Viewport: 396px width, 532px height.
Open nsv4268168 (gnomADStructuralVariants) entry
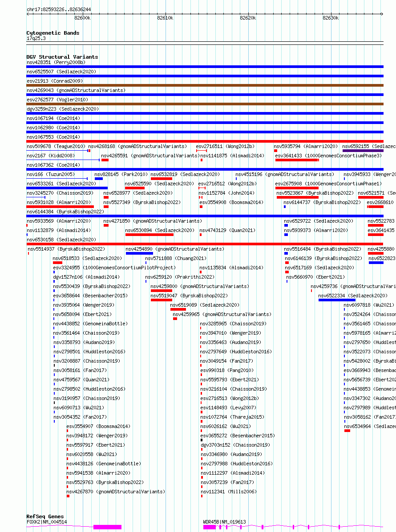pyautogui.click(x=137, y=146)
